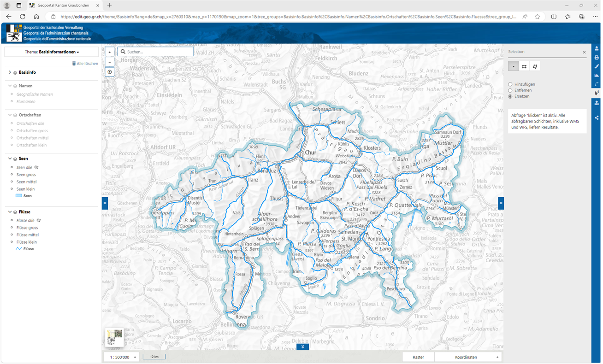This screenshot has height=364, width=603.
Task: Click the share icon in sidebar
Action: tap(597, 118)
